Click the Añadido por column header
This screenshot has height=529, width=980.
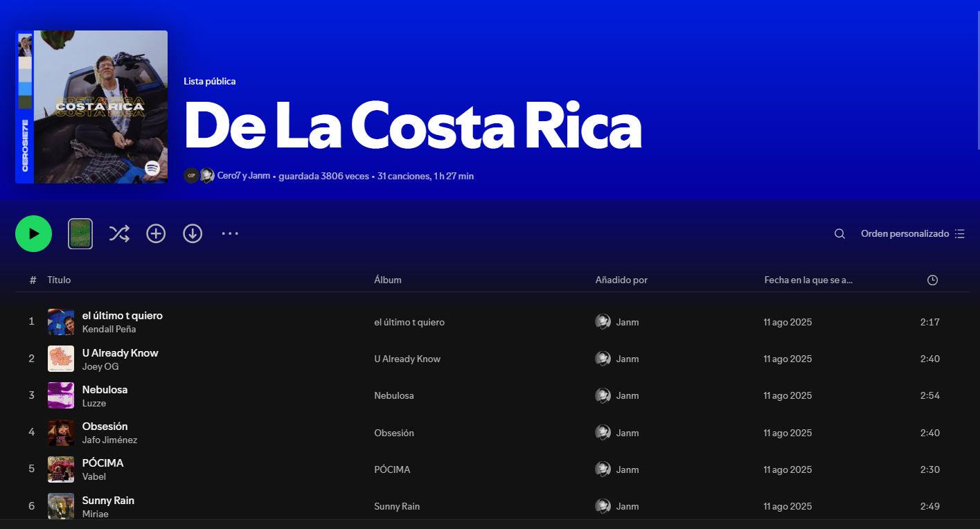[x=621, y=280]
